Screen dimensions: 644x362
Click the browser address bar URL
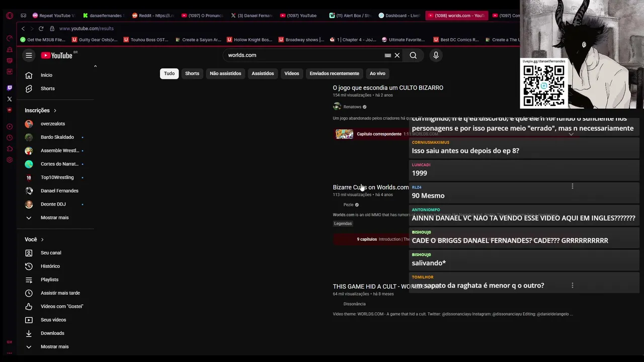pos(86,29)
